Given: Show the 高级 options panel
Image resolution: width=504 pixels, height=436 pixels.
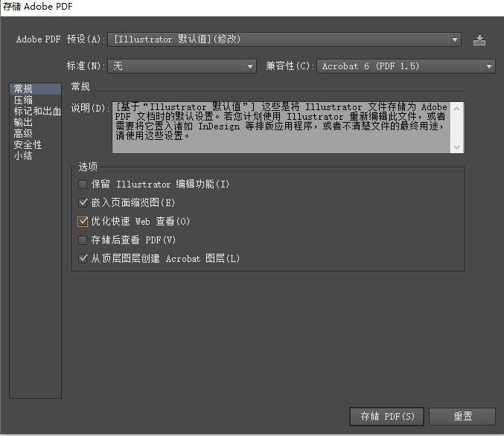Looking at the screenshot, I should point(23,133).
